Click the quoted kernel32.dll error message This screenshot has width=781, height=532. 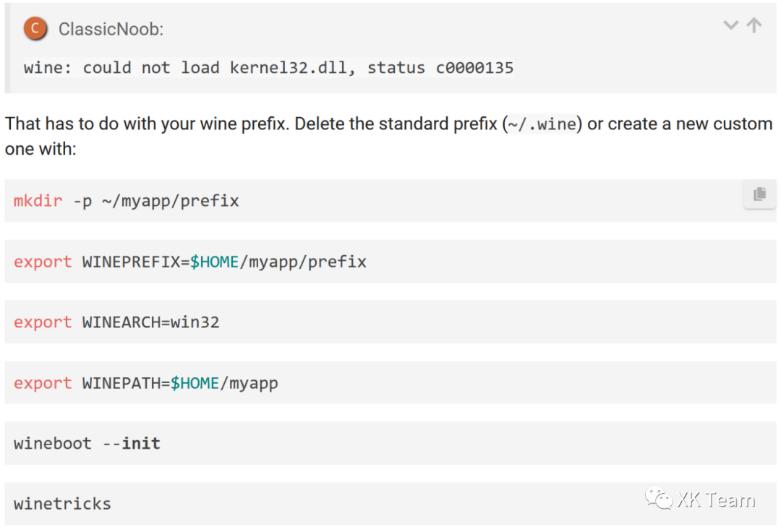pos(268,68)
